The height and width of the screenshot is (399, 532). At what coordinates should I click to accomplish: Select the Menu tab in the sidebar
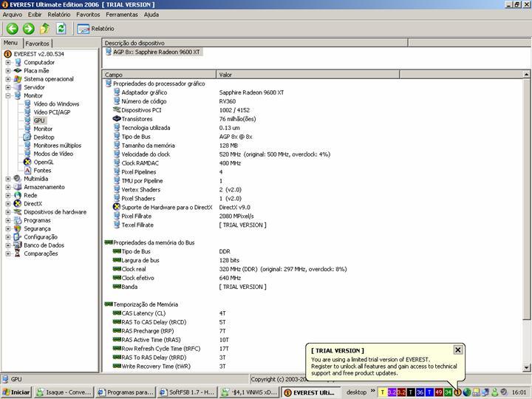(11, 43)
